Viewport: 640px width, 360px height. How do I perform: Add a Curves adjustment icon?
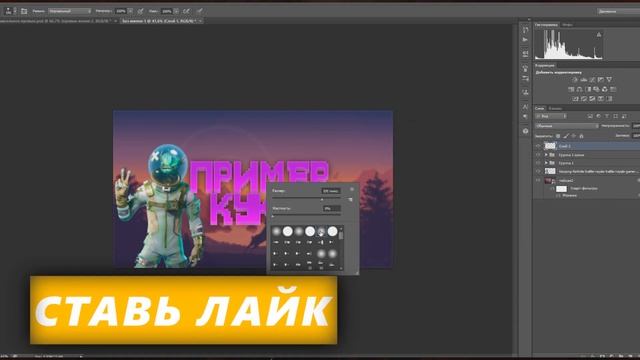point(592,80)
